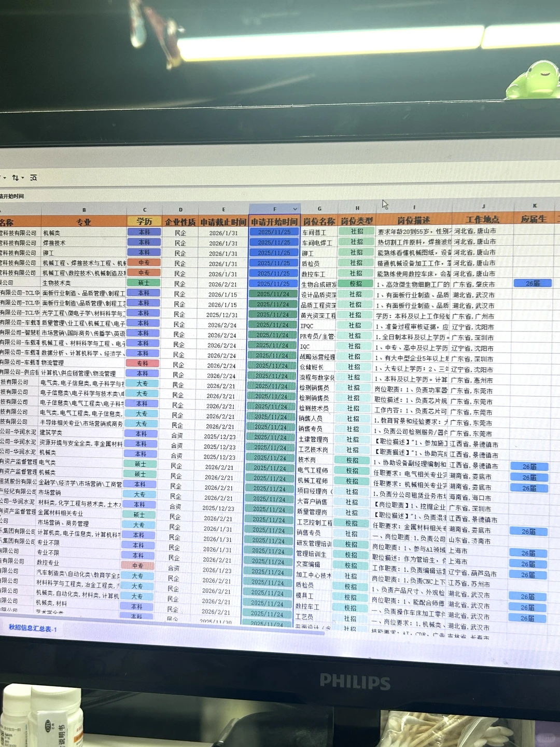Select the 工艺员 position cell
This screenshot has height=747, width=560.
(313, 617)
